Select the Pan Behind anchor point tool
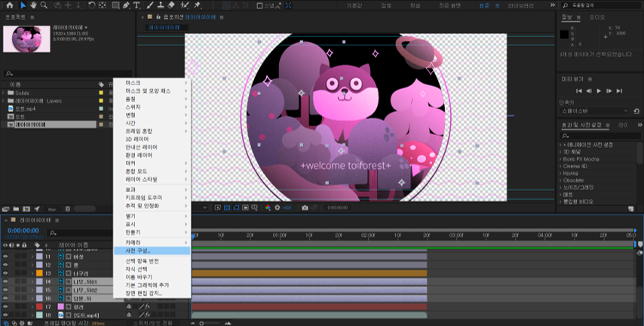This screenshot has width=644, height=326. pyautogui.click(x=103, y=5)
